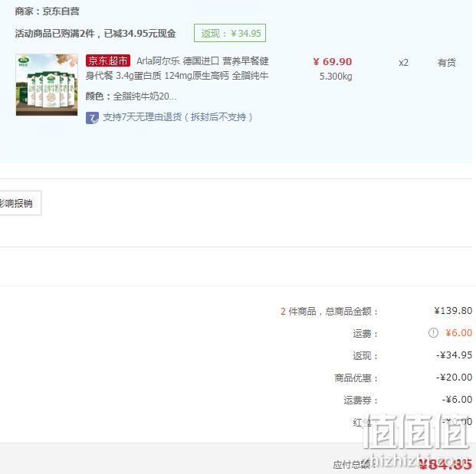Select the 总商品金额 label

(352, 311)
